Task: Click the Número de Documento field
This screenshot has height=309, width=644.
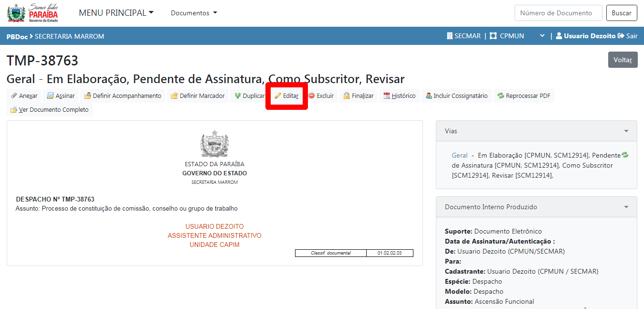Action: (x=558, y=13)
